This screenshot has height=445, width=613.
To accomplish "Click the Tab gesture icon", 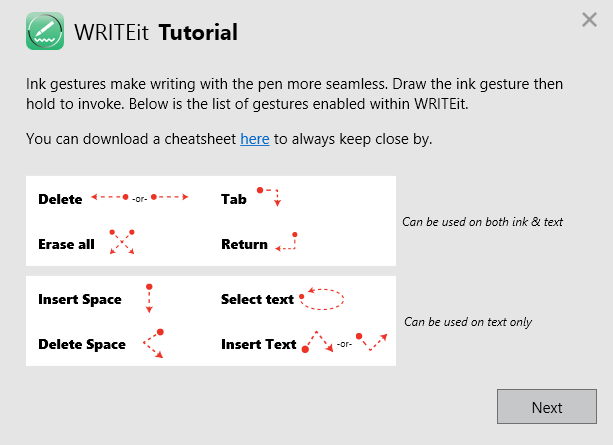I will click(270, 196).
